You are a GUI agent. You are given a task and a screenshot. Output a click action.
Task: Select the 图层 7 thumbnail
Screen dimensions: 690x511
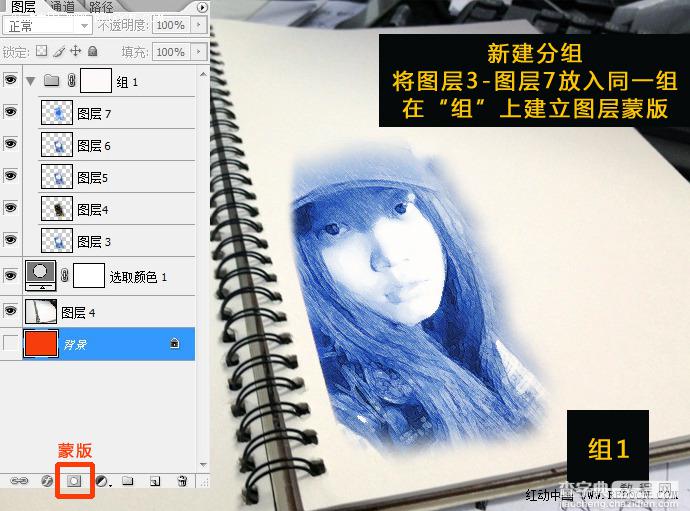click(57, 113)
